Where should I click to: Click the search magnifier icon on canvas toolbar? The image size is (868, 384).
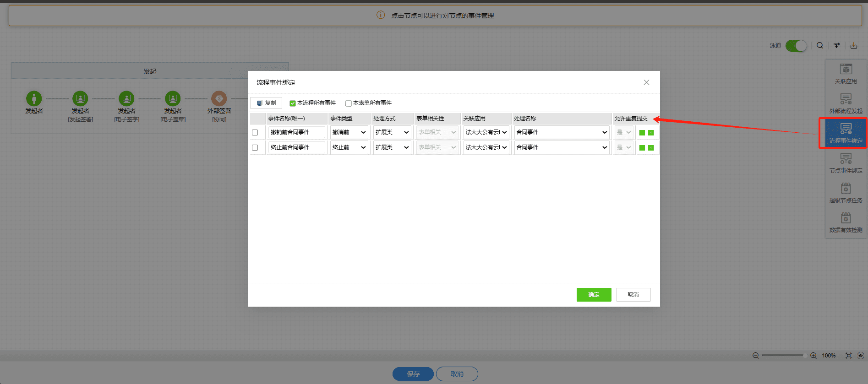(x=820, y=45)
